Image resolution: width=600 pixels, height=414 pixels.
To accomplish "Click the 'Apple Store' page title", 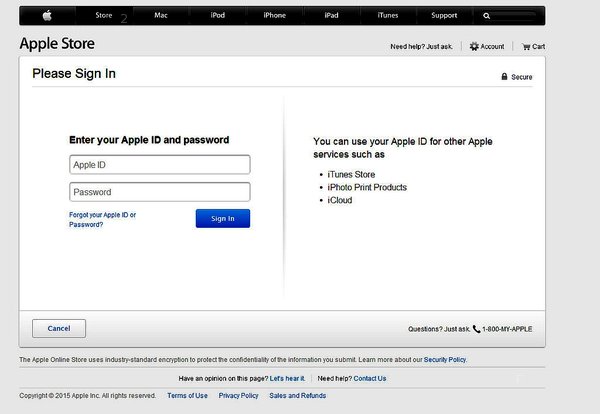I will pyautogui.click(x=57, y=44).
